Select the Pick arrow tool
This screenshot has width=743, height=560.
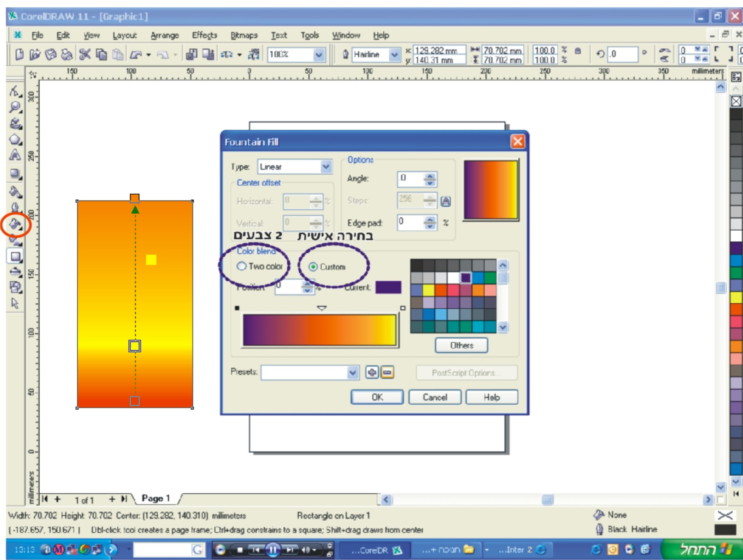point(15,303)
